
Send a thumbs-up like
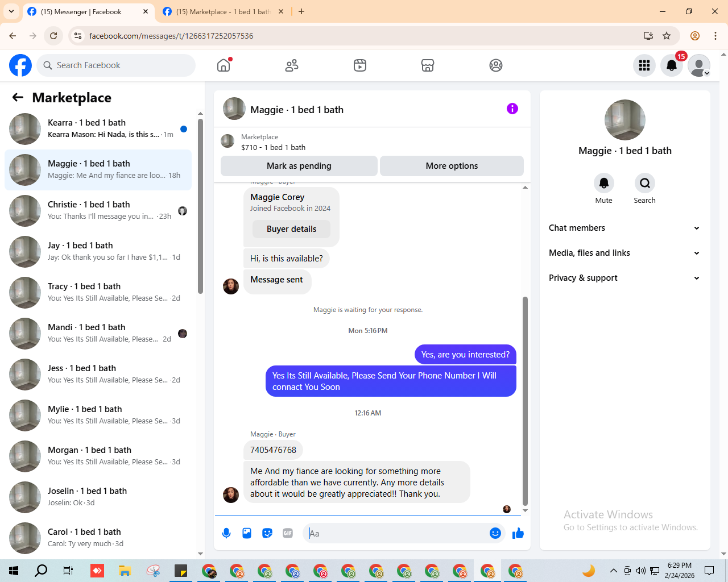click(518, 533)
